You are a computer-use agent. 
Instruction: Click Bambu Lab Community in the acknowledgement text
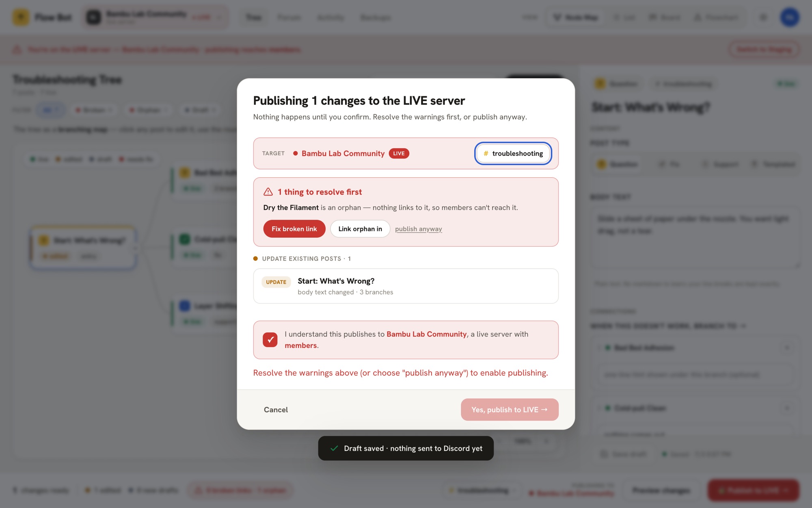(426, 334)
